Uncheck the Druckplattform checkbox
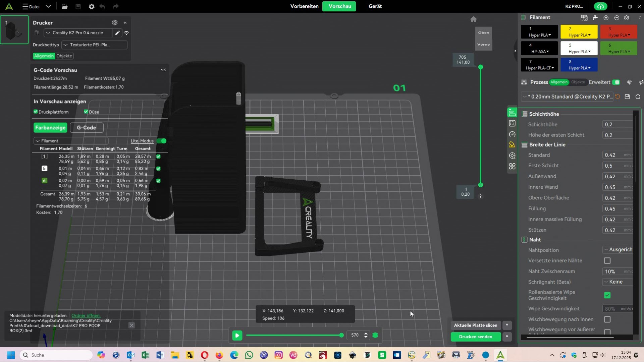This screenshot has height=362, width=644. point(36,112)
